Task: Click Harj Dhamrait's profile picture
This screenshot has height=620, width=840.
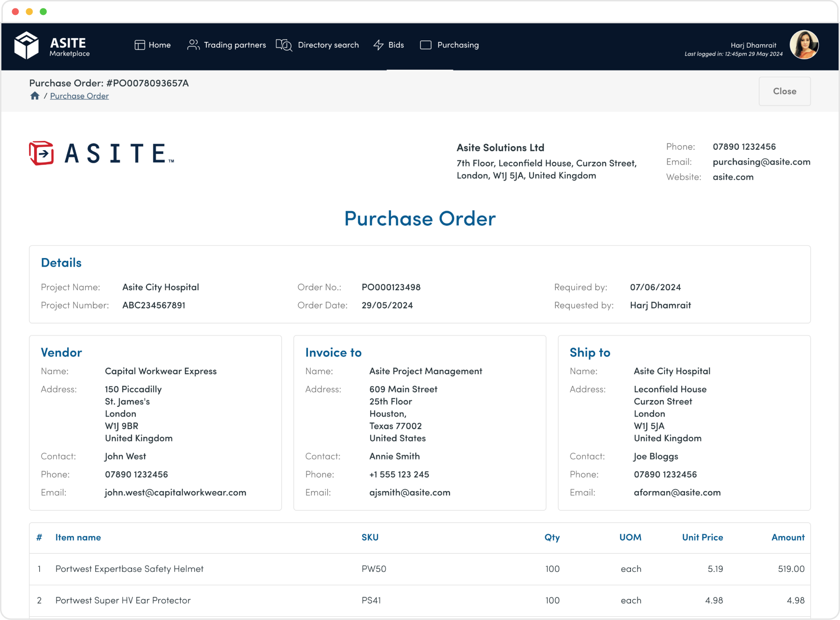Action: (804, 45)
